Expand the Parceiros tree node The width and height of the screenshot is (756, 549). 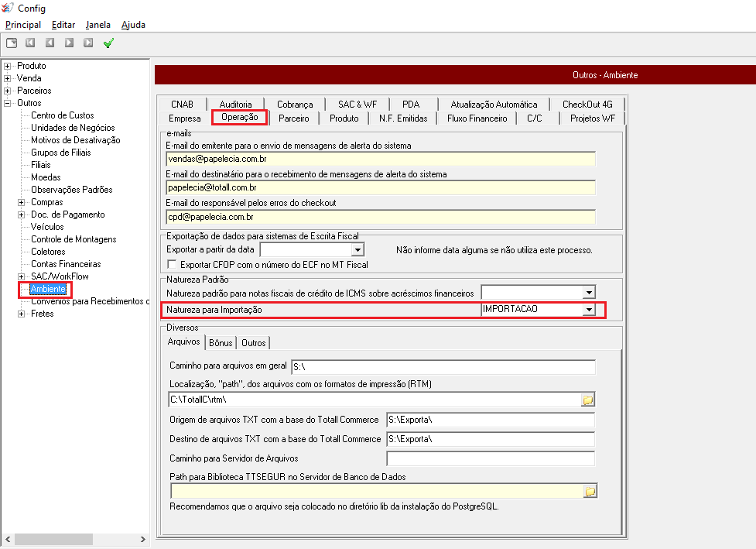tap(7, 91)
